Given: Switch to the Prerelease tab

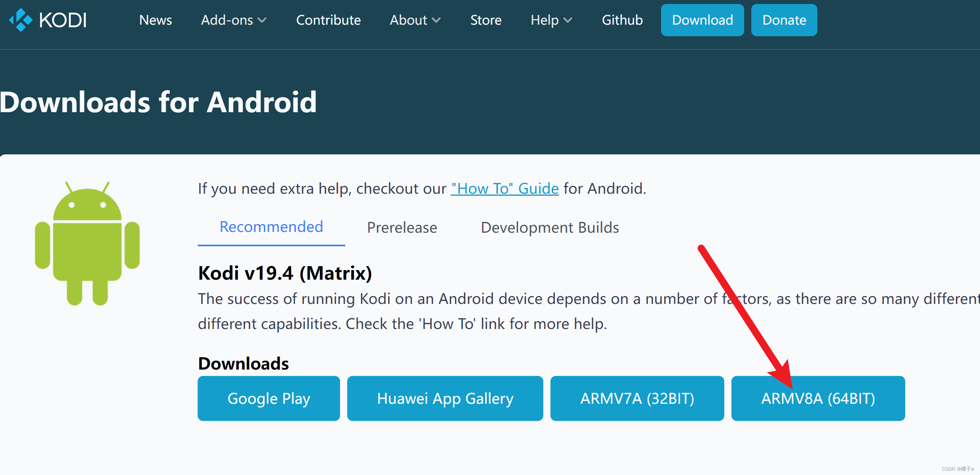Looking at the screenshot, I should [402, 228].
